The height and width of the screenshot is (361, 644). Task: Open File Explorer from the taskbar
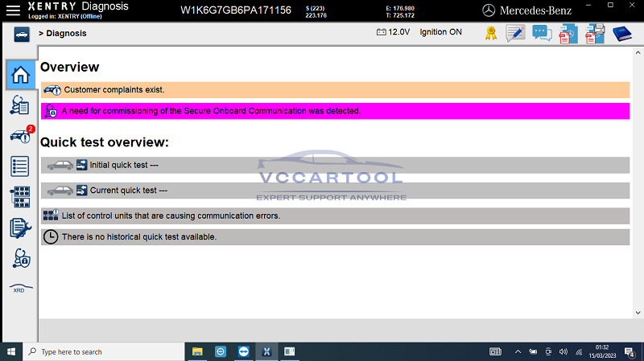[197, 352]
